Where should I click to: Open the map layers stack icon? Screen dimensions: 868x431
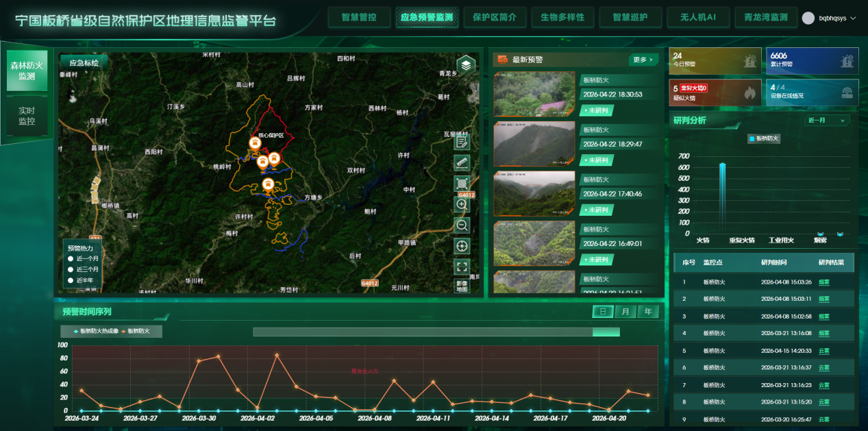[466, 65]
